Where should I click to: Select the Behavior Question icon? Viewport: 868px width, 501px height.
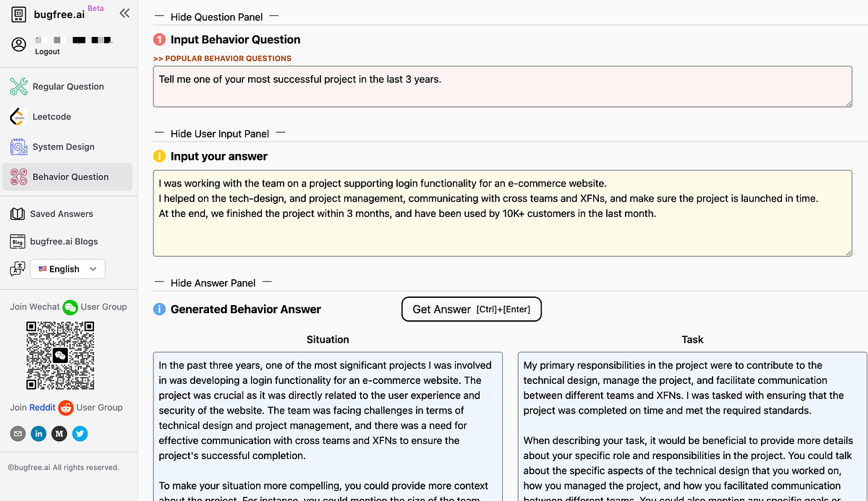coord(17,176)
